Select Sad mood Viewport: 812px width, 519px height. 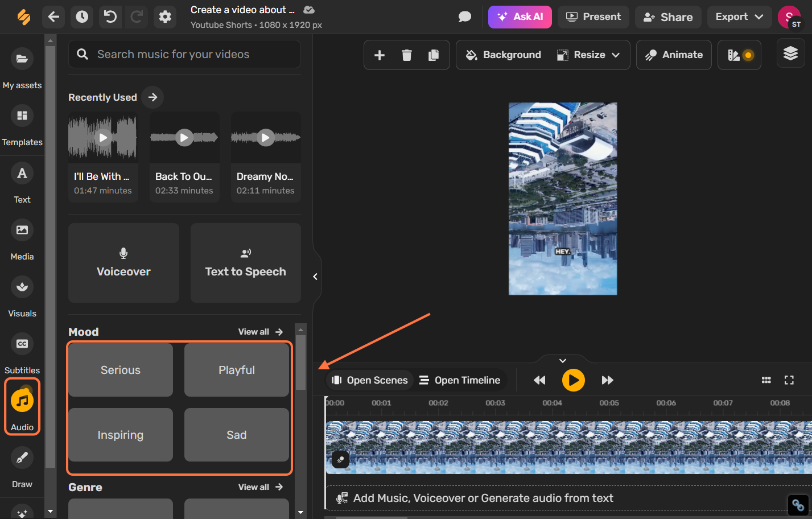point(237,435)
